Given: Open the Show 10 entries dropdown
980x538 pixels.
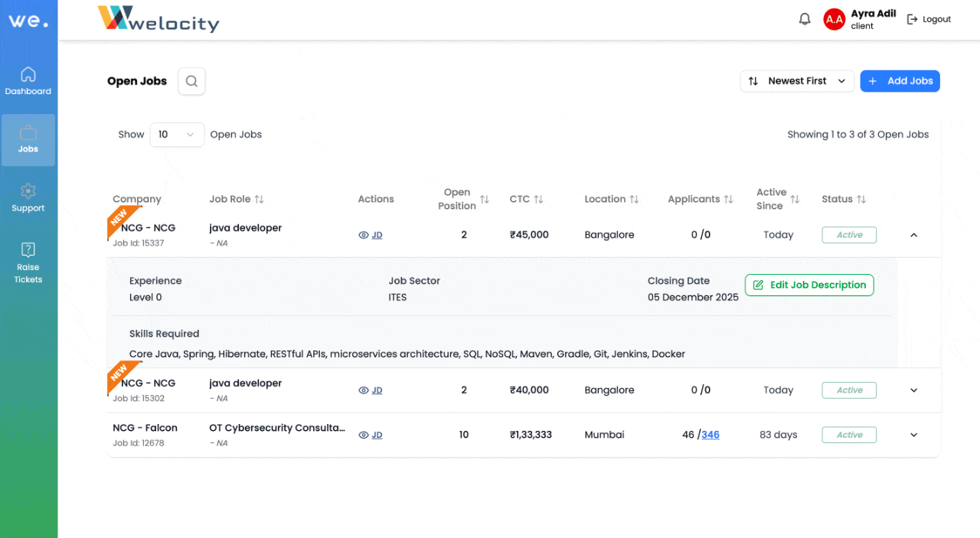Looking at the screenshot, I should click(x=177, y=135).
